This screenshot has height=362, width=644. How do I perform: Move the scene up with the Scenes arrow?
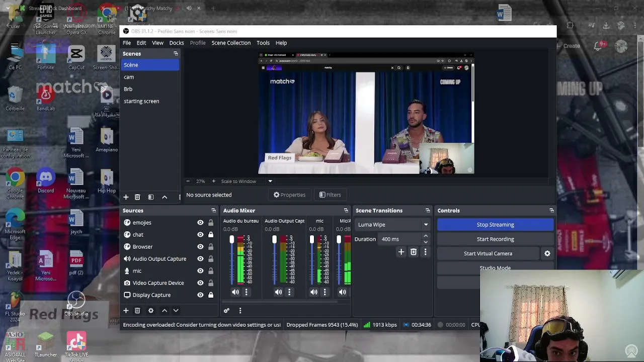[165, 197]
